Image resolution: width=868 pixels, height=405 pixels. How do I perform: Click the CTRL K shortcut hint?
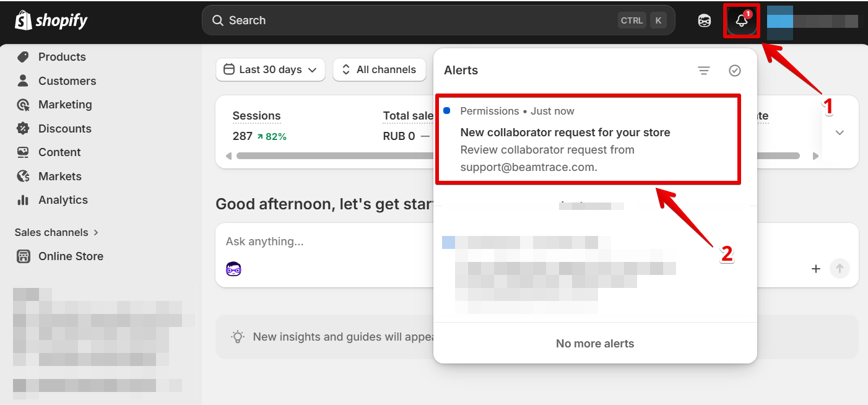point(641,20)
